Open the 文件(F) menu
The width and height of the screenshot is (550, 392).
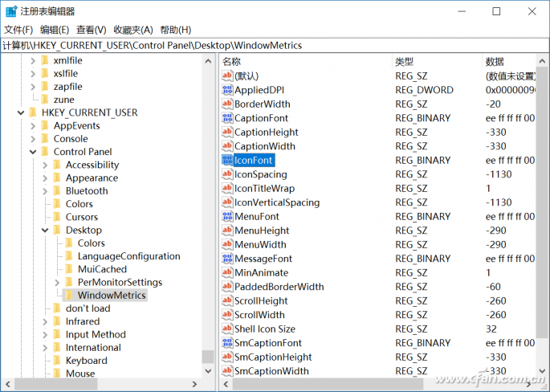(x=18, y=30)
